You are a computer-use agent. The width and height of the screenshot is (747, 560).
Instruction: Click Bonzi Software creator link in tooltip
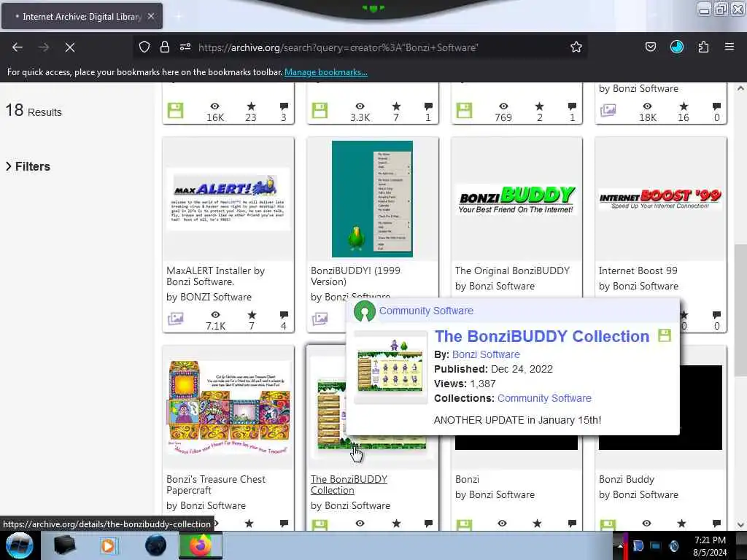pyautogui.click(x=485, y=354)
